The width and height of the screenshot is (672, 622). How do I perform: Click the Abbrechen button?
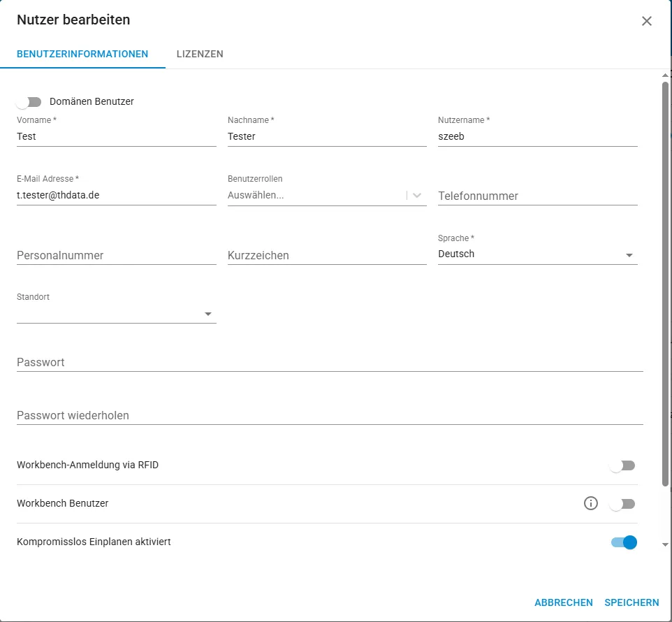(x=563, y=602)
